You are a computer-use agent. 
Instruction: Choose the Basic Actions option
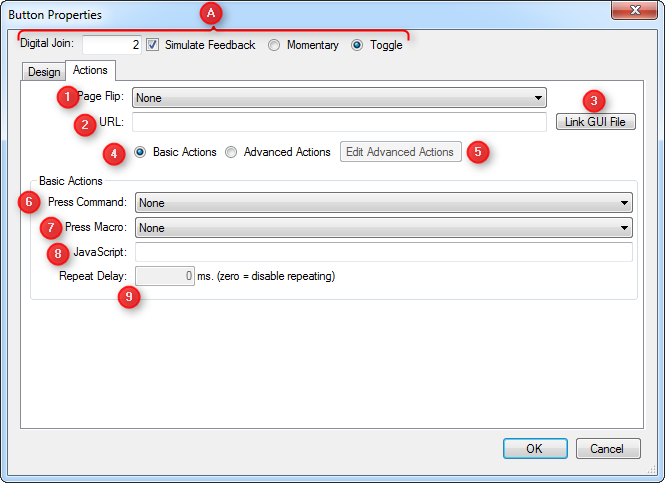pyautogui.click(x=140, y=152)
